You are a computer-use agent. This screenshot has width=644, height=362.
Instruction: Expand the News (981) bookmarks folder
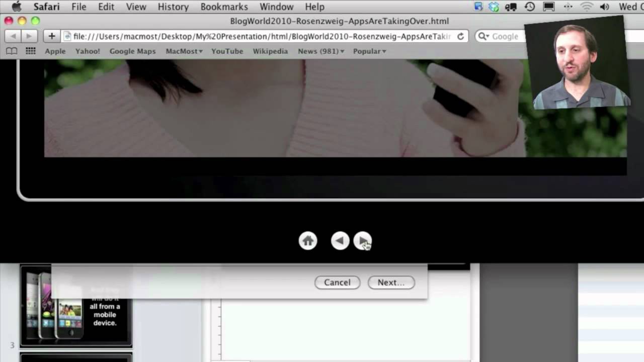pos(321,51)
